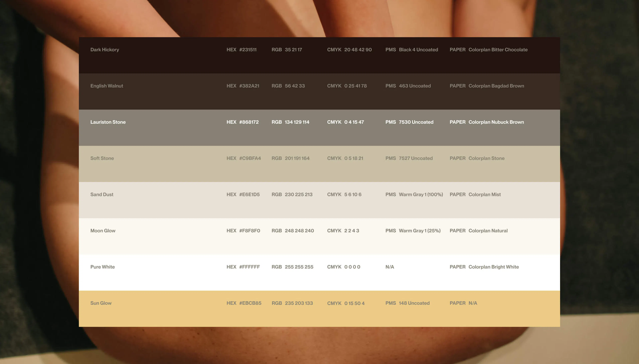Image resolution: width=639 pixels, height=364 pixels.
Task: Click Colorplan Bitter Chocolate paper name
Action: tap(498, 50)
